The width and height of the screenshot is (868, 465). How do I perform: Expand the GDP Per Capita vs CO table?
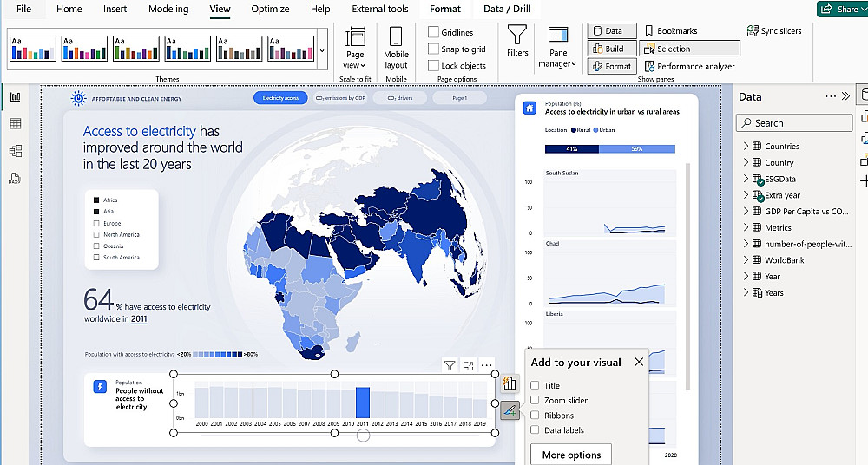coord(746,211)
